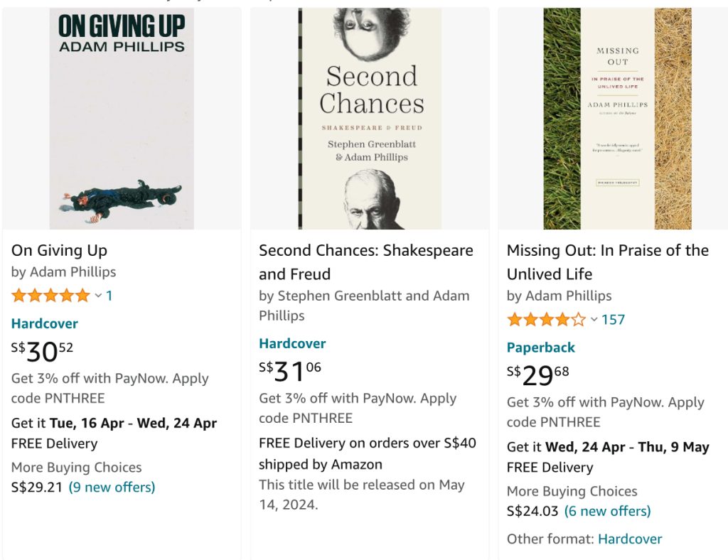Select Paperback format for Missing Out
The width and height of the screenshot is (728, 560).
click(540, 348)
